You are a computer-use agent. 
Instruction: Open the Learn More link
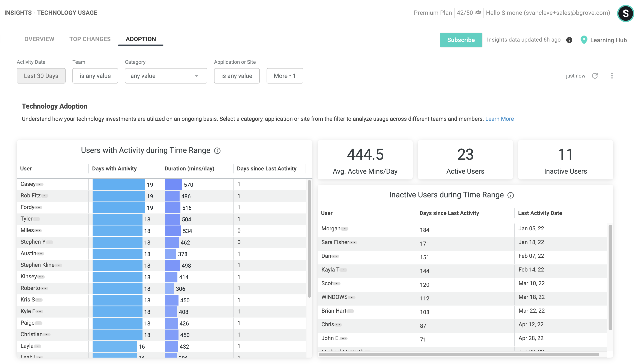tap(499, 119)
